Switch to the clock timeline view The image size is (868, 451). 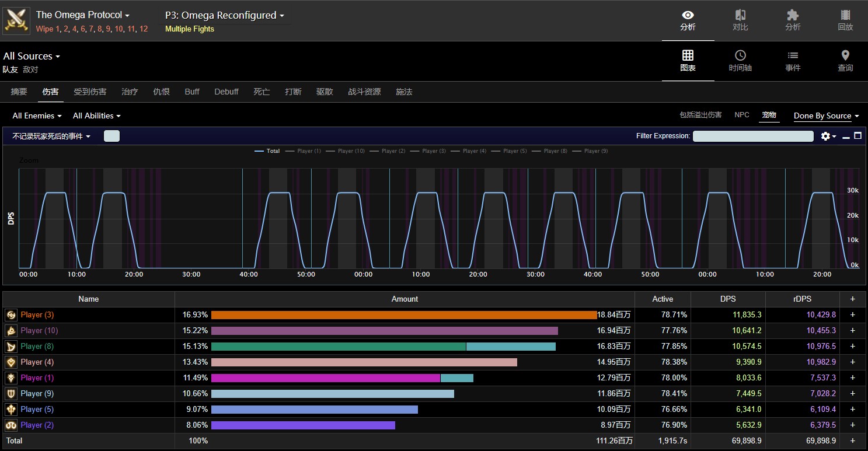tap(740, 61)
